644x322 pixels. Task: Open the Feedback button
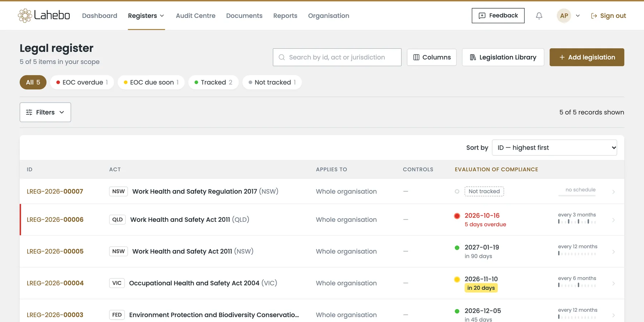[498, 16]
